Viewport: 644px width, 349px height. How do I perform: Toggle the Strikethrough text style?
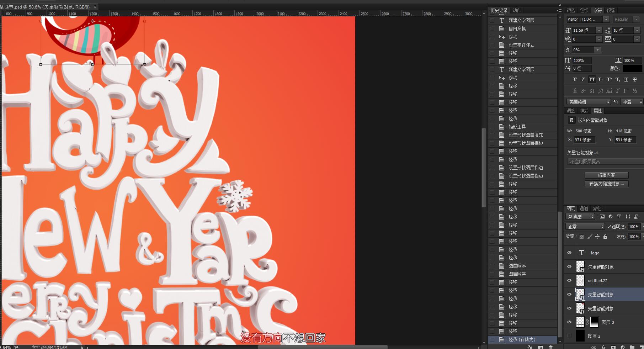(x=635, y=79)
